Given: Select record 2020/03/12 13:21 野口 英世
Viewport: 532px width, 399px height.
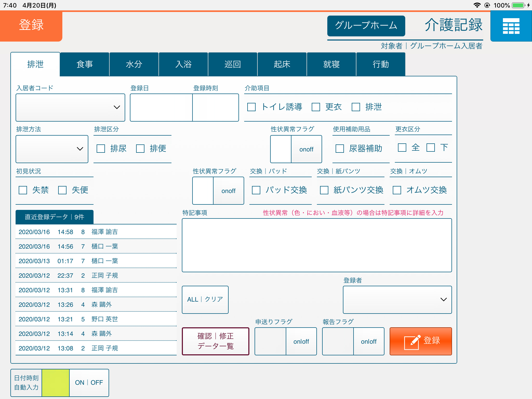Looking at the screenshot, I should (x=96, y=319).
